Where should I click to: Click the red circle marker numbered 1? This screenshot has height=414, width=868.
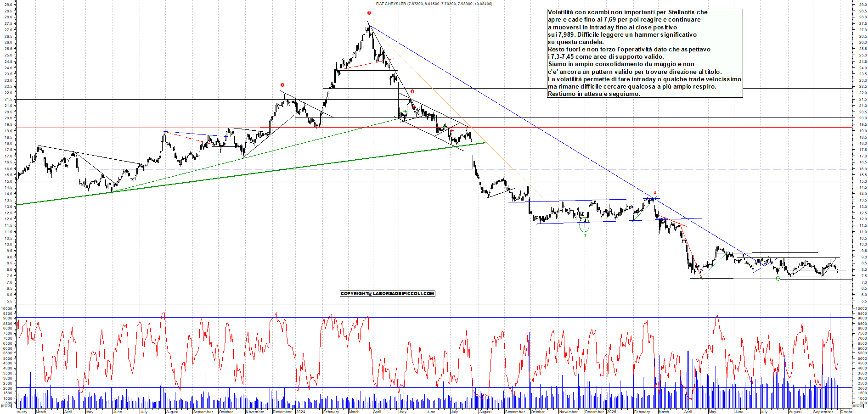tap(282, 85)
